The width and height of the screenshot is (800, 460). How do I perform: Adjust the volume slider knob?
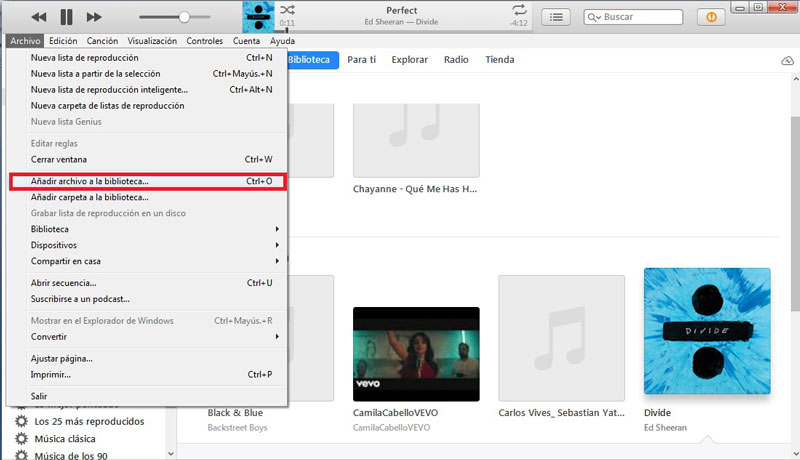coord(184,17)
